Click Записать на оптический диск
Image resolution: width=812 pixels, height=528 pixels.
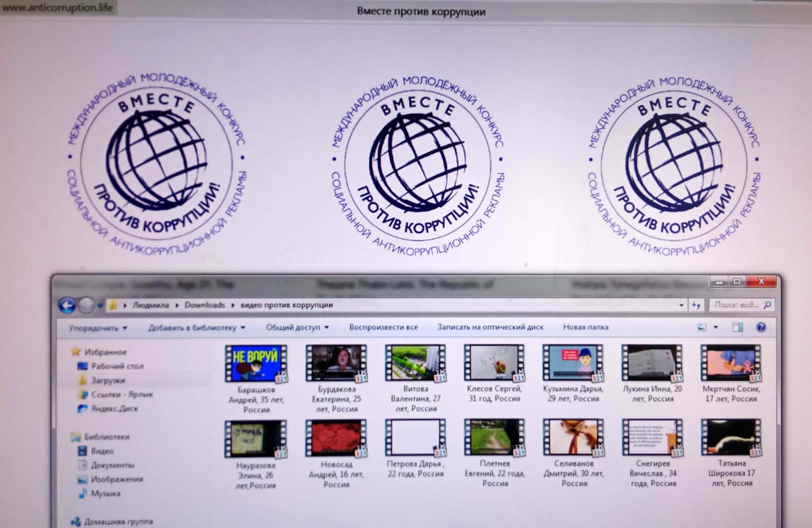click(490, 328)
